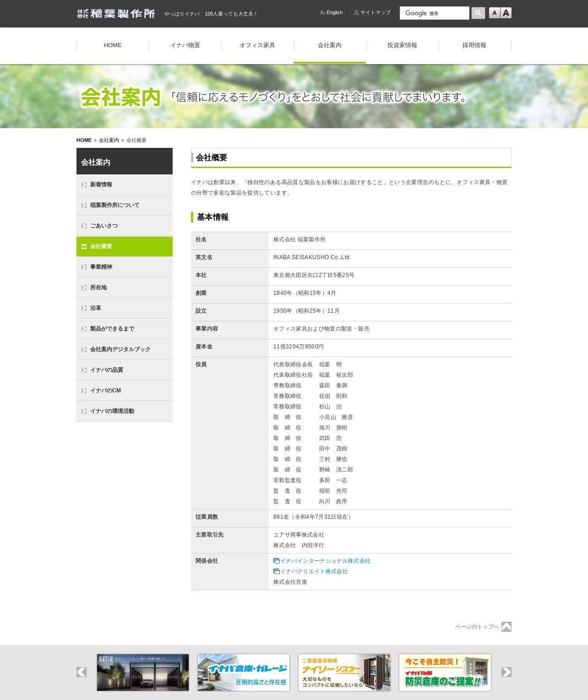Open イナバのCM in sidebar

(125, 391)
